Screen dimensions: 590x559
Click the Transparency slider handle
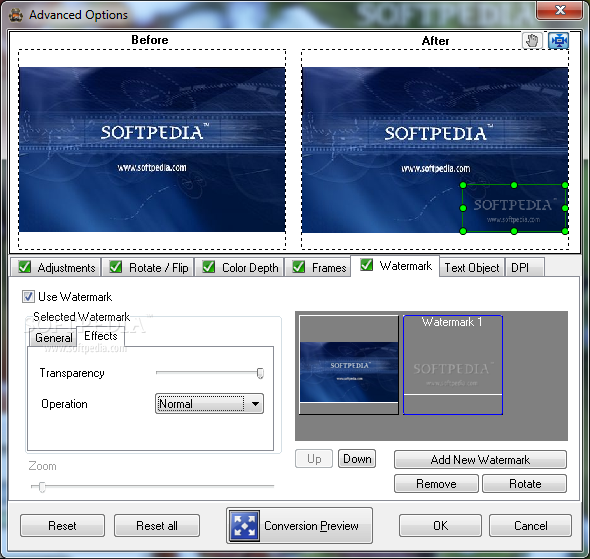260,373
